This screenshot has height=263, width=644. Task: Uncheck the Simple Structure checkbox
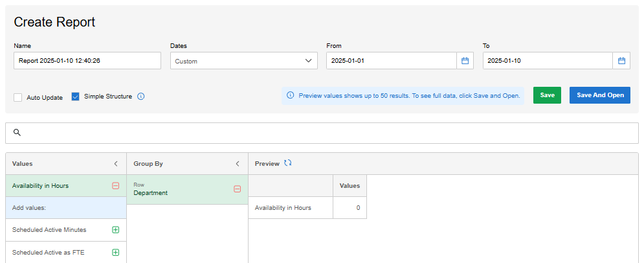(x=75, y=97)
